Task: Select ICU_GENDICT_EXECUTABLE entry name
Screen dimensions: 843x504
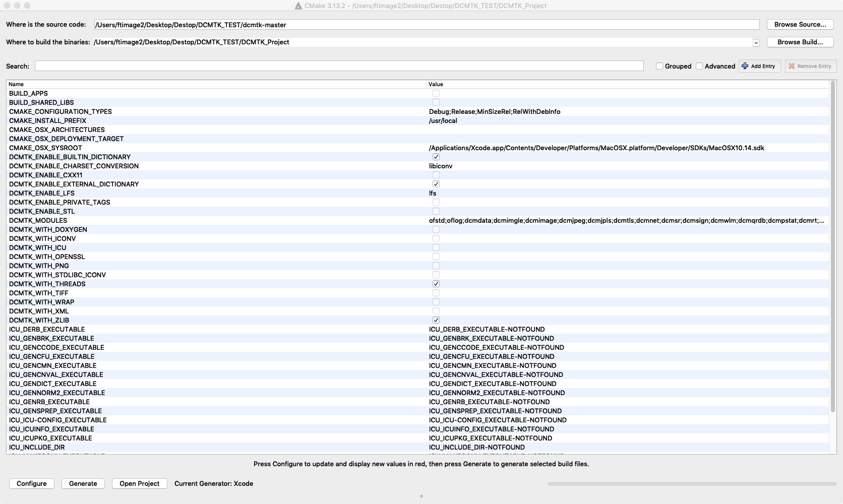Action: coord(52,384)
